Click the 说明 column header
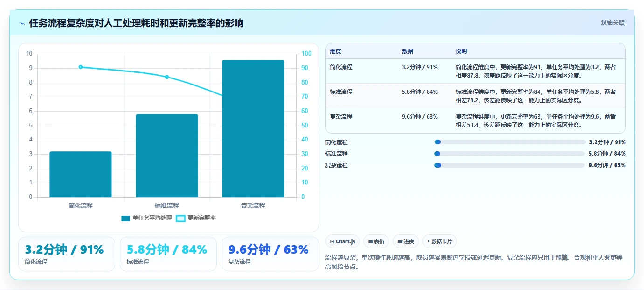 [461, 51]
